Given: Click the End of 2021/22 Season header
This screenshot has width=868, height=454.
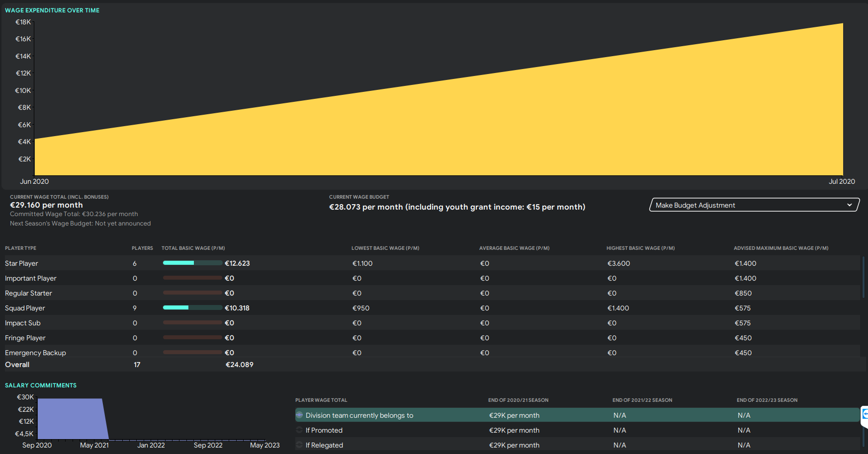Looking at the screenshot, I should [642, 400].
